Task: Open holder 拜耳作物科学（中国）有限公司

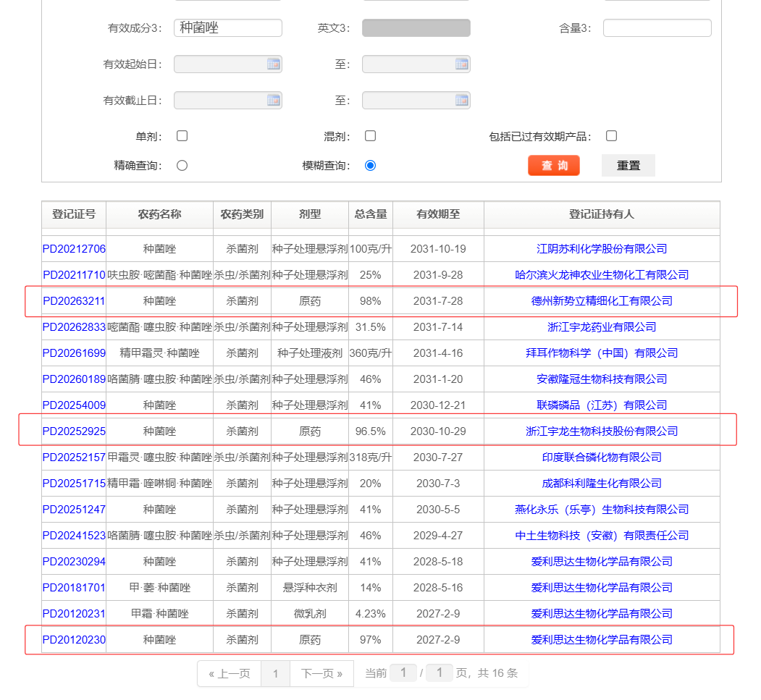Action: pyautogui.click(x=602, y=353)
